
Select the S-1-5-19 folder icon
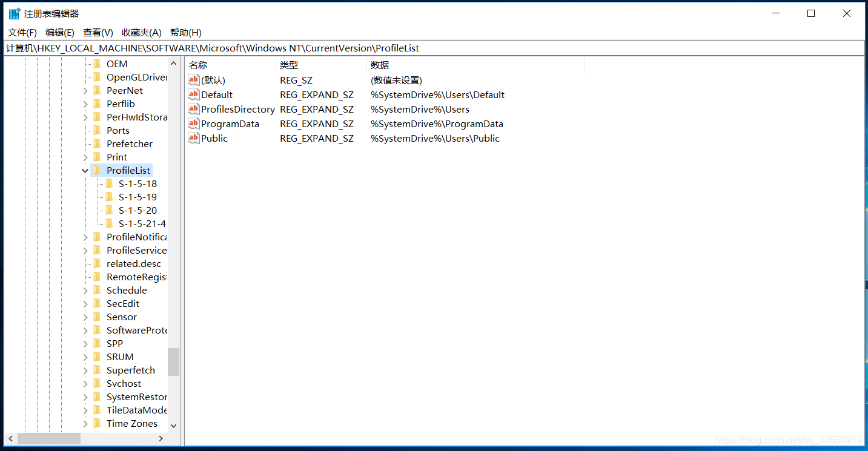[109, 197]
